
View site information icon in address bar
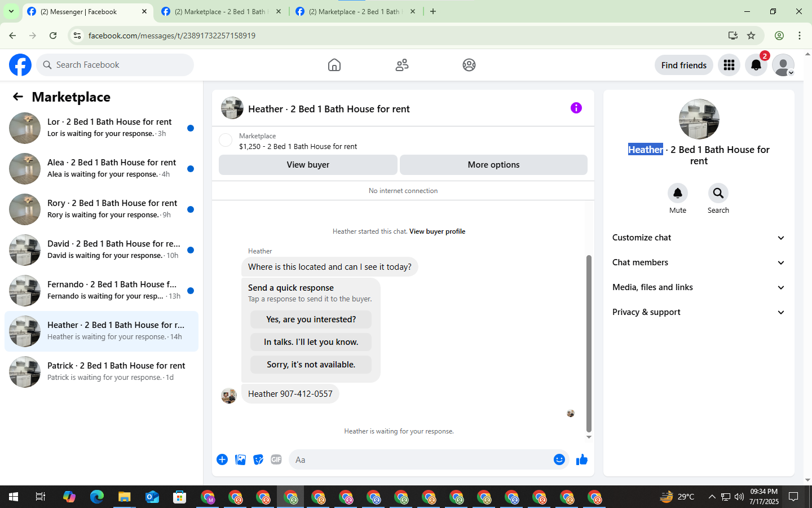77,36
